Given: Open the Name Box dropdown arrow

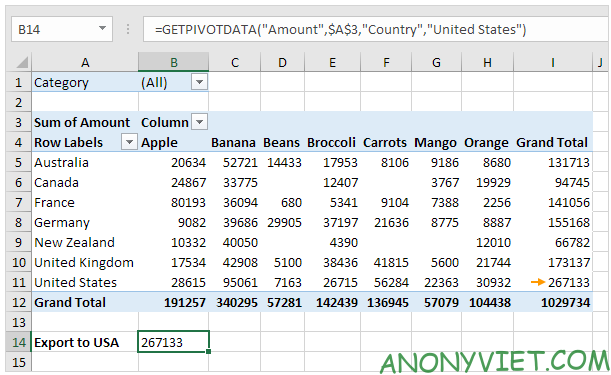Looking at the screenshot, I should pyautogui.click(x=102, y=28).
